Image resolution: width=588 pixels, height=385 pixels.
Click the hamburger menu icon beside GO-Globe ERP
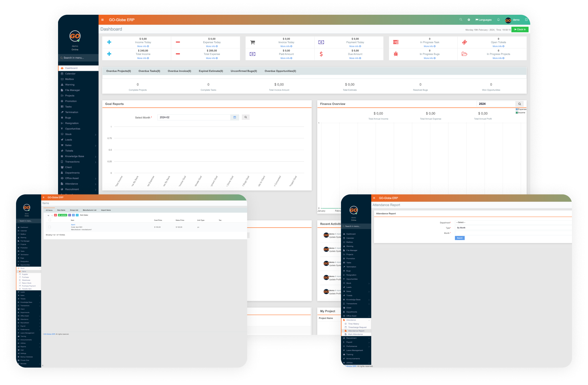tap(102, 20)
